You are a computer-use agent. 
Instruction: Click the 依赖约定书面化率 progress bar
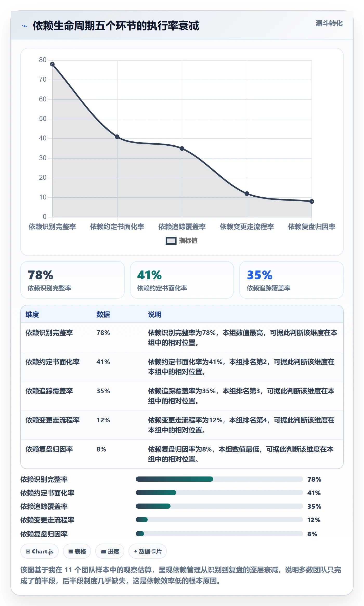(x=219, y=493)
